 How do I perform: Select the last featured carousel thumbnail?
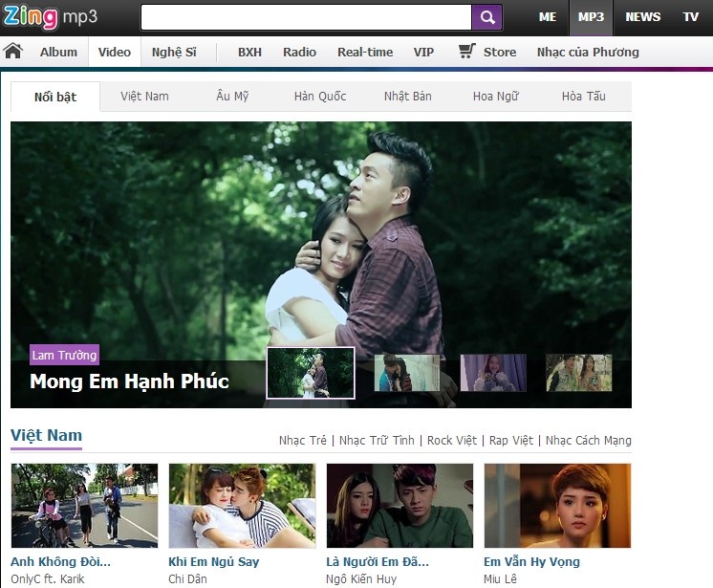point(578,373)
